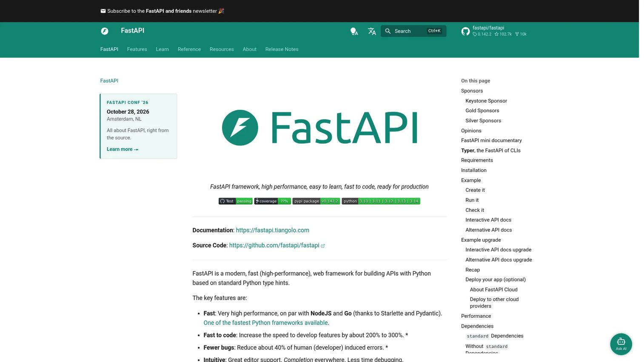
Task: Click the newsletter subscribe banner link
Action: click(162, 11)
